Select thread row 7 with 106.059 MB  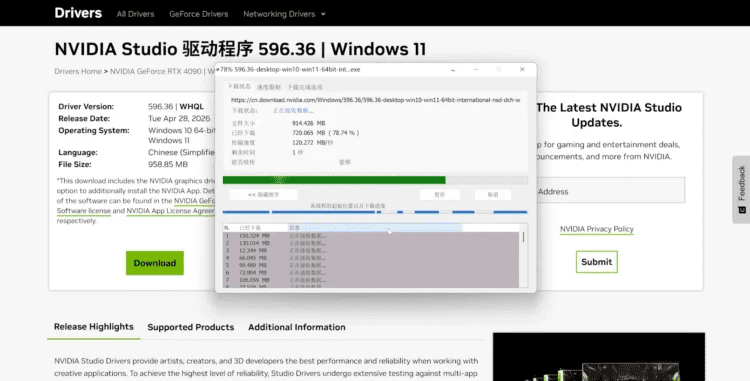371,280
